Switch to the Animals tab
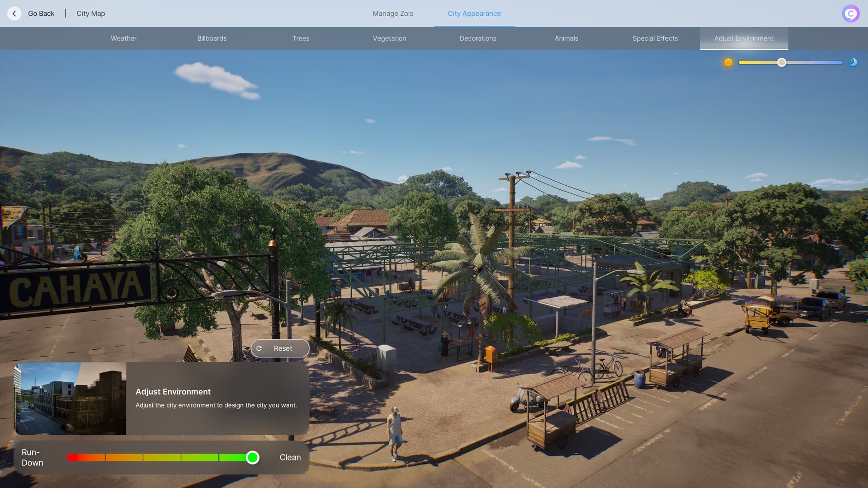This screenshot has width=868, height=488. [x=566, y=38]
